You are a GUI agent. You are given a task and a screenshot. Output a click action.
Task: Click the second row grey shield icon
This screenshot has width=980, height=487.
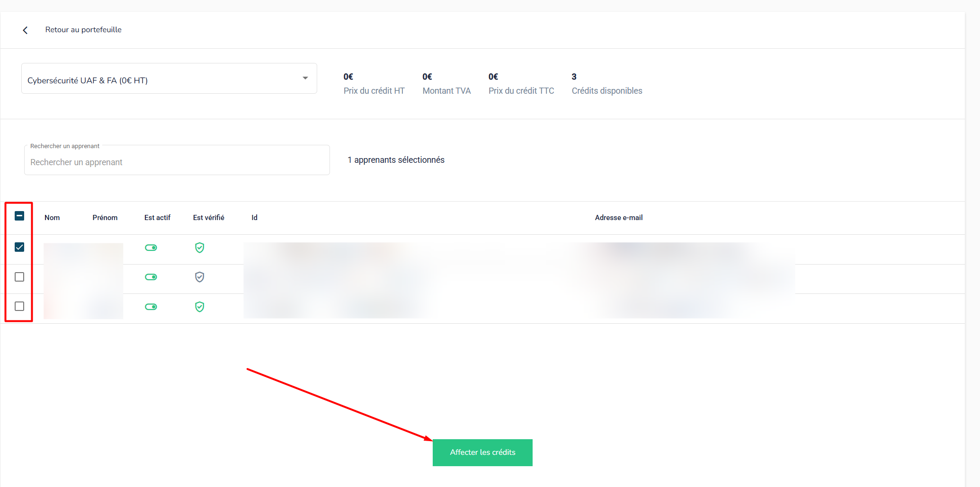point(199,277)
